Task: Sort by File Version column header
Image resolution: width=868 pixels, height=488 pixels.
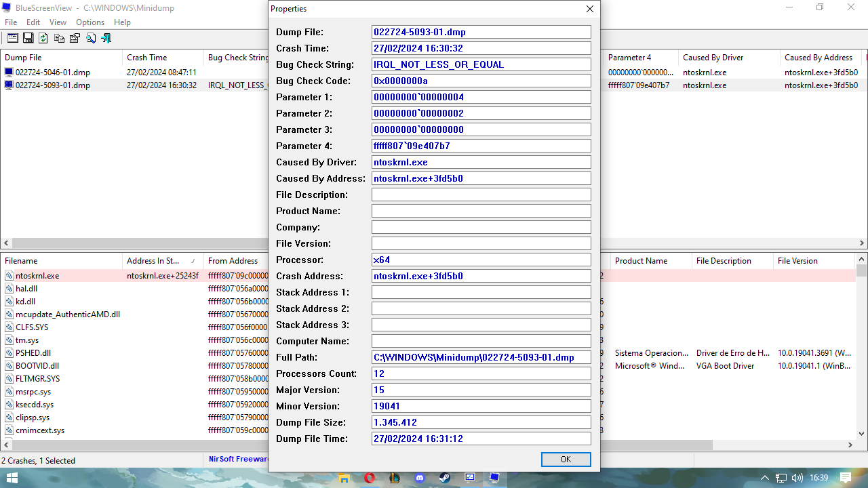Action: (814, 261)
